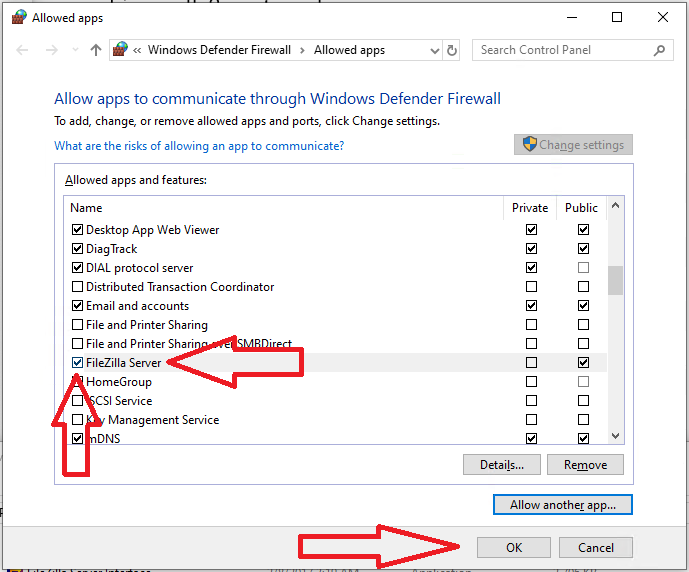
Task: Go forward with the forward arrow
Action: click(x=52, y=50)
